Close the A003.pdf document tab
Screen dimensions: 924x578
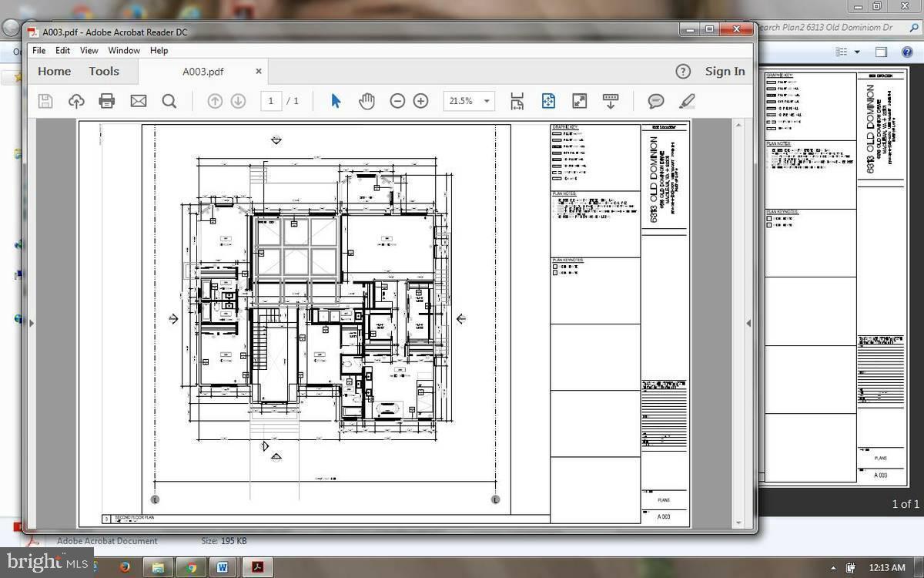coord(259,71)
